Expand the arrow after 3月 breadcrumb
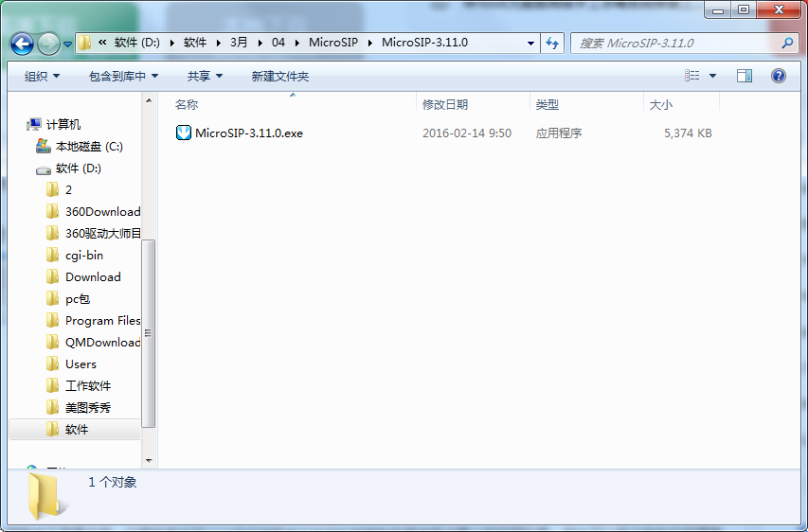Screen dimensions: 808x532 (x=260, y=44)
